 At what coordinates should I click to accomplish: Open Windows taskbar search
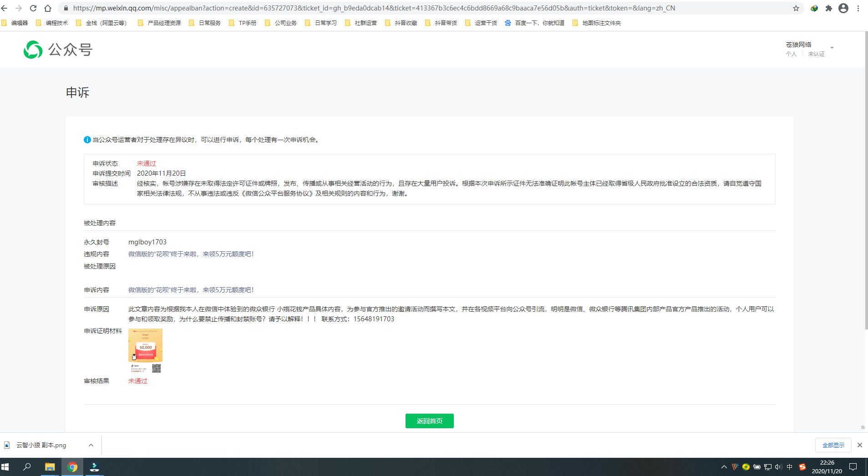coord(27,467)
